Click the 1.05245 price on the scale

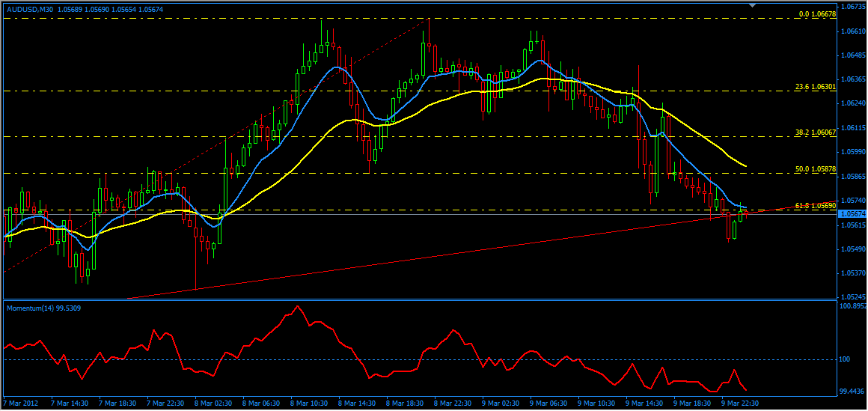tap(852, 297)
